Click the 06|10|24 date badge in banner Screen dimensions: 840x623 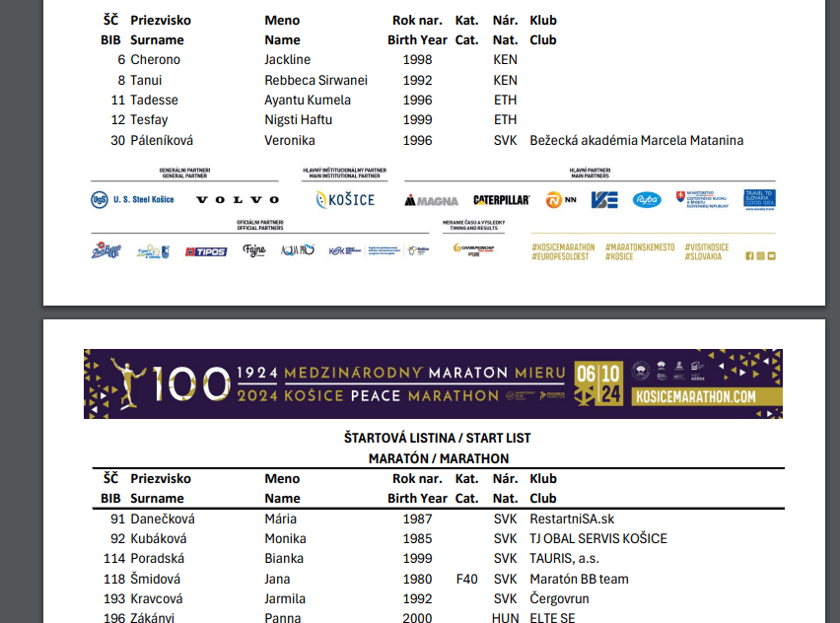click(x=598, y=383)
